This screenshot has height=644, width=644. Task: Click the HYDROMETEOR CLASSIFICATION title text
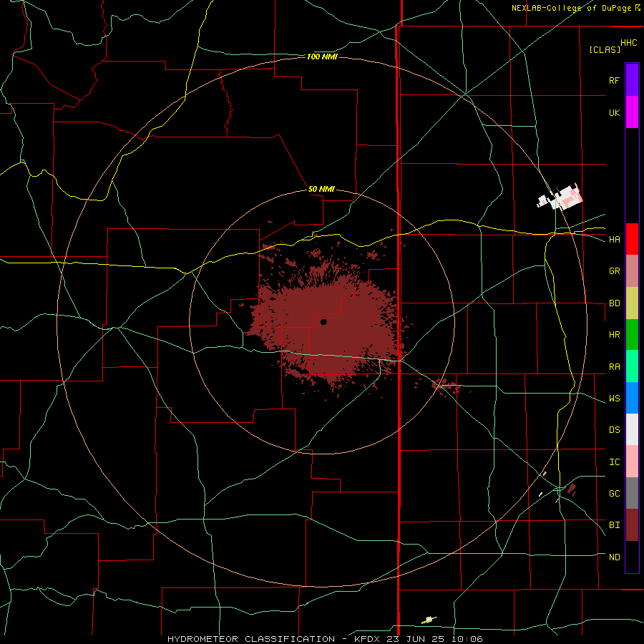(x=251, y=639)
